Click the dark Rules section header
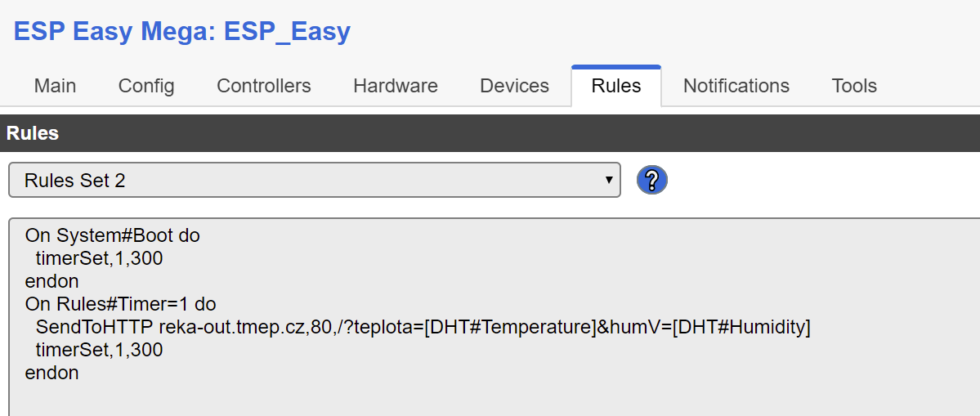 tap(490, 133)
